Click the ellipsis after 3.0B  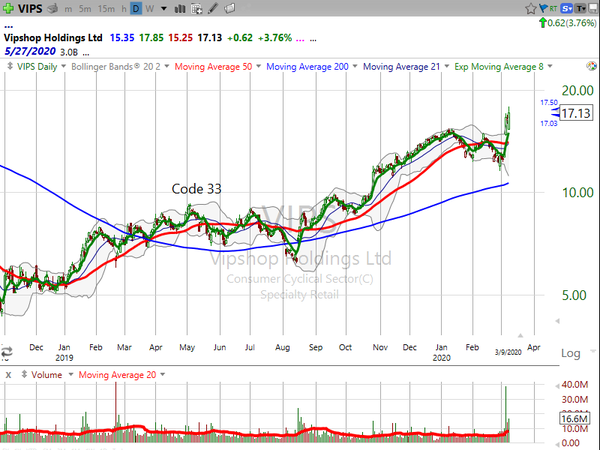tap(86, 54)
